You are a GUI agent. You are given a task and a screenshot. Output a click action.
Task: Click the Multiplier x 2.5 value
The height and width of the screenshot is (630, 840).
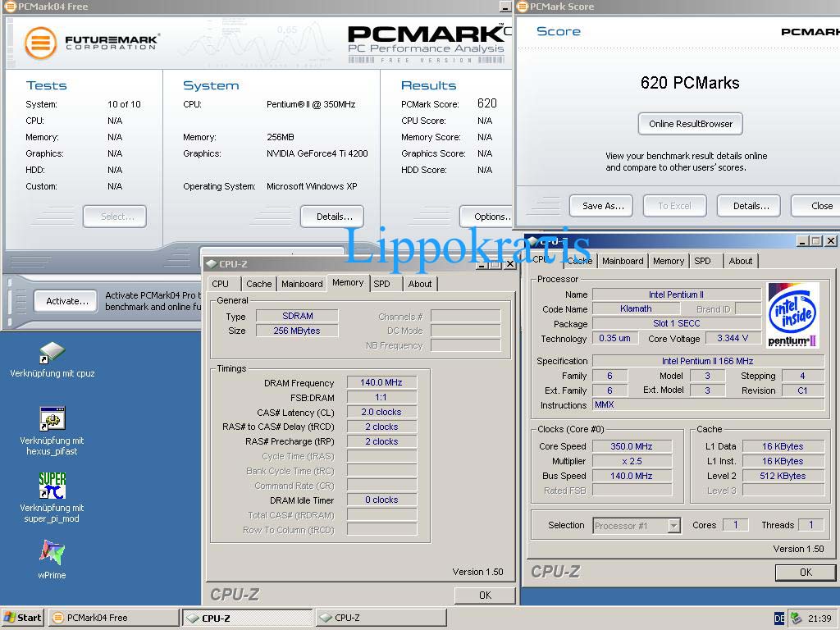(x=632, y=461)
